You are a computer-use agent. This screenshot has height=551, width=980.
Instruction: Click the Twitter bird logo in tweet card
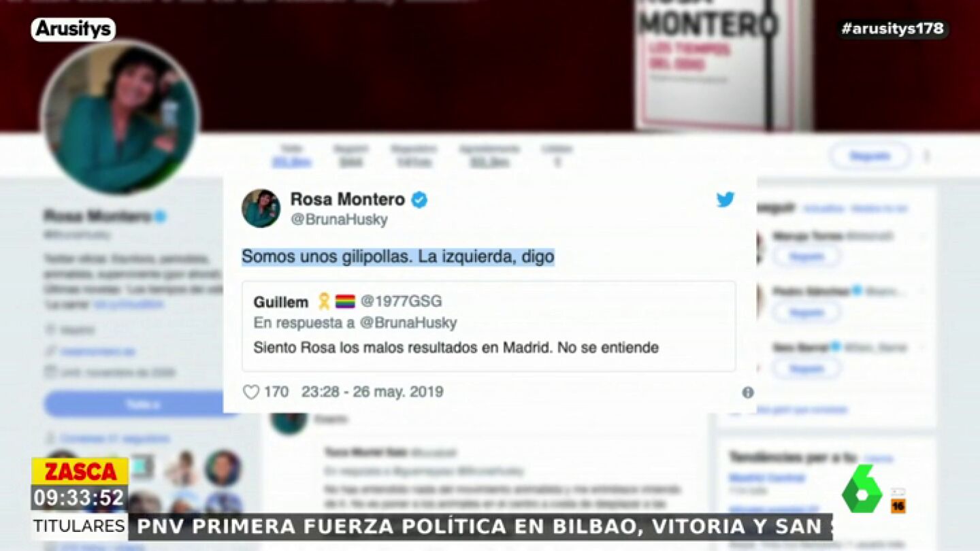coord(725,199)
